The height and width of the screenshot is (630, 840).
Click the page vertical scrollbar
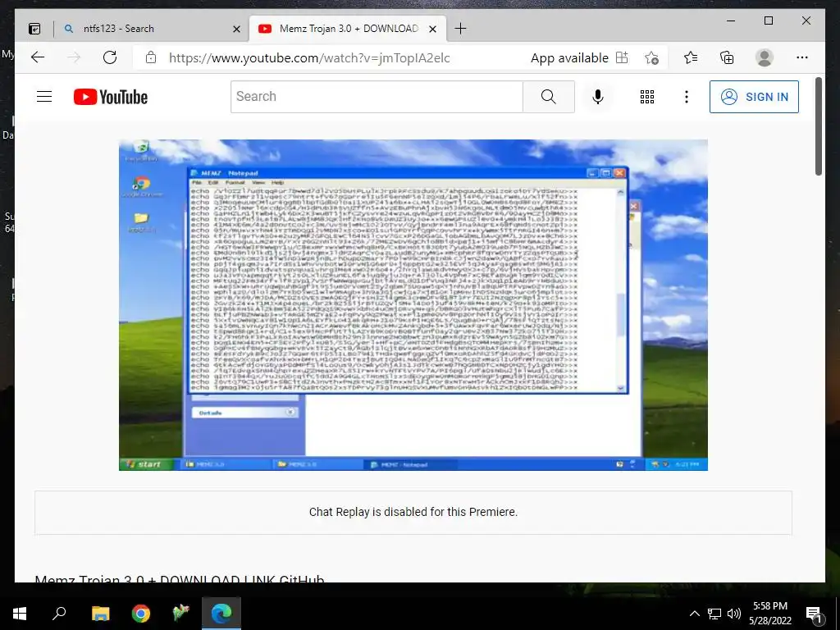click(819, 126)
